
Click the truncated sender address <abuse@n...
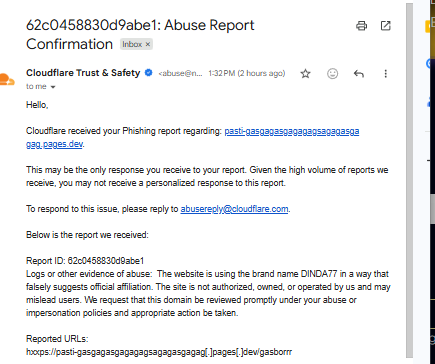pyautogui.click(x=180, y=73)
